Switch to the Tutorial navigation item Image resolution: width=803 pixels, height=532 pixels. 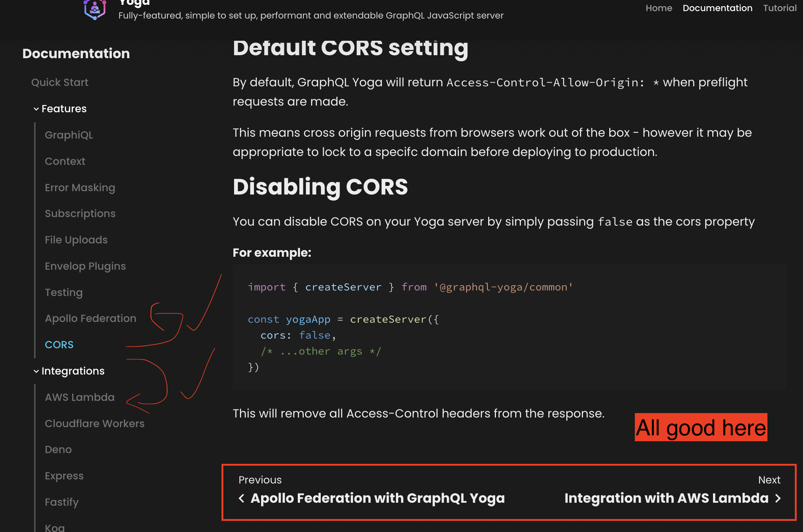pos(779,8)
